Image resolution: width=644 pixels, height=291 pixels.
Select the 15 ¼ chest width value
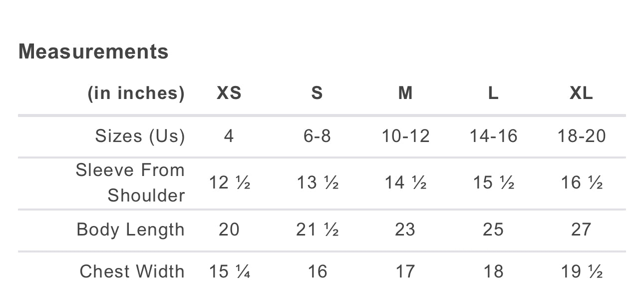(x=229, y=272)
